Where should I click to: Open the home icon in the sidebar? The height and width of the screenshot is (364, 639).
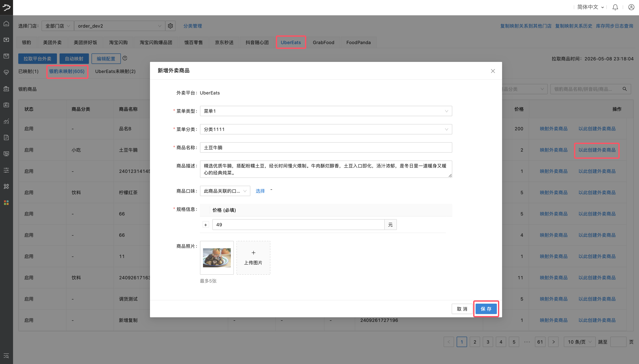pyautogui.click(x=7, y=24)
